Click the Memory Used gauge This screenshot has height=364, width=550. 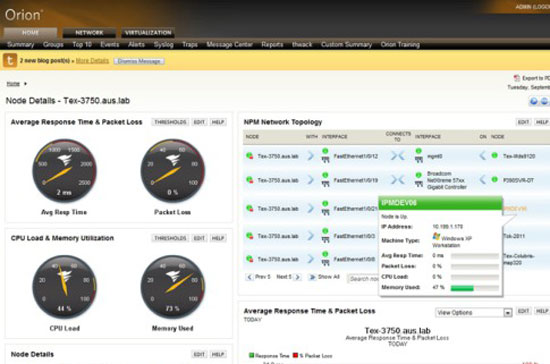(173, 287)
